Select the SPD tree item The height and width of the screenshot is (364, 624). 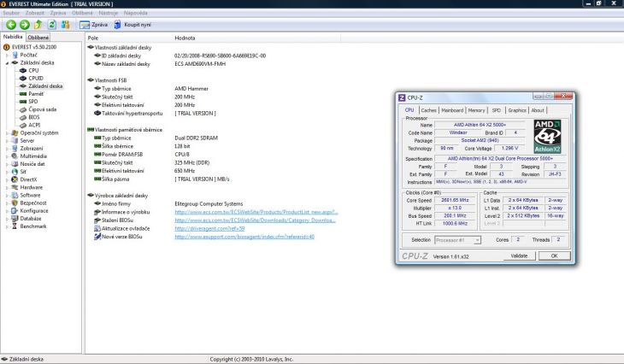[x=33, y=102]
